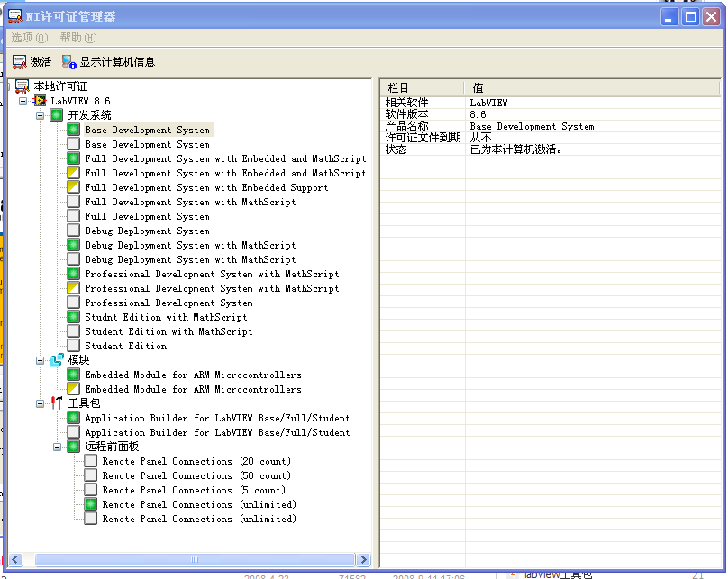Collapse the LabVIEW 8.6 tree node
Screen dimensions: 728x579
23,101
